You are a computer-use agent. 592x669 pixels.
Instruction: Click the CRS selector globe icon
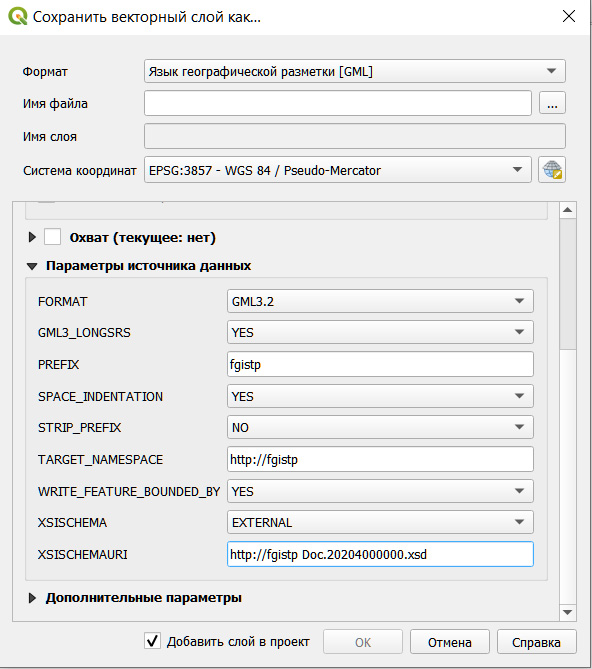tap(552, 170)
